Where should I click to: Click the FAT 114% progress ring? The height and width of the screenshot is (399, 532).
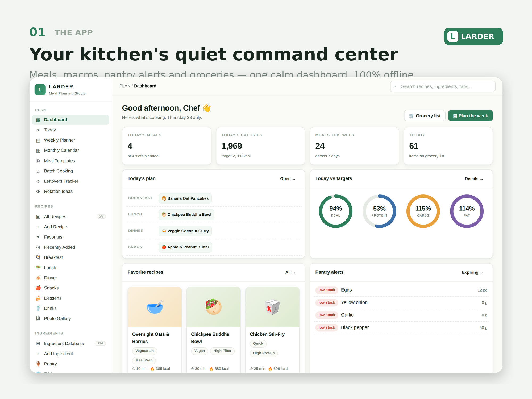tap(467, 211)
